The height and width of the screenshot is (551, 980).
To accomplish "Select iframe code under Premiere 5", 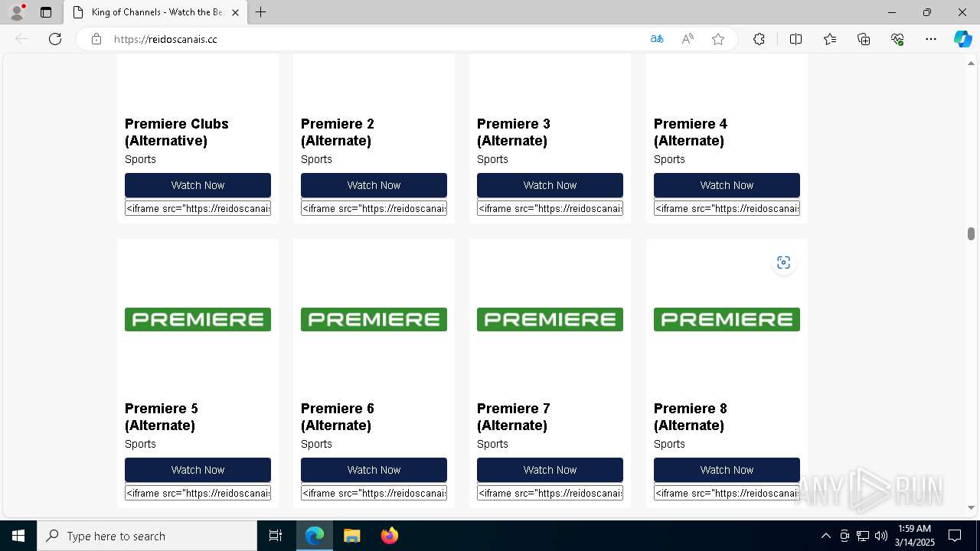I will point(198,493).
